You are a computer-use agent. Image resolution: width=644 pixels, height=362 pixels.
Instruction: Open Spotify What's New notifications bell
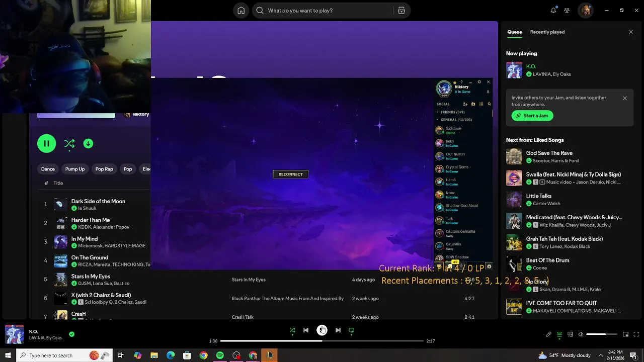(x=553, y=11)
